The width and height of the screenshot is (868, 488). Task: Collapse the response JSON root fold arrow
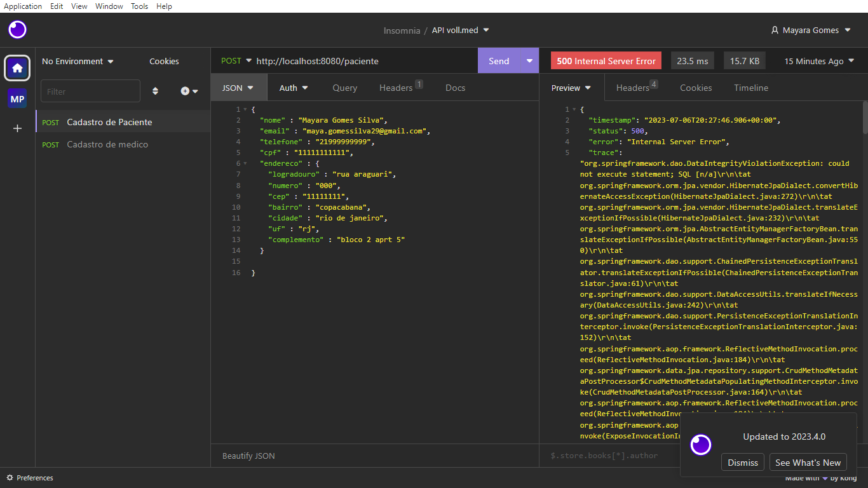574,110
